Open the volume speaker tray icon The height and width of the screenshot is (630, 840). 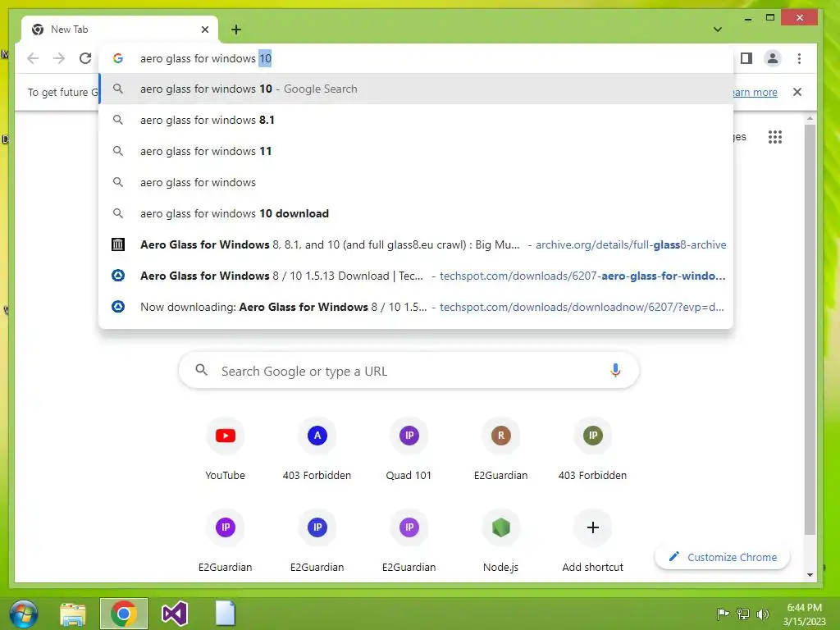[x=763, y=614]
